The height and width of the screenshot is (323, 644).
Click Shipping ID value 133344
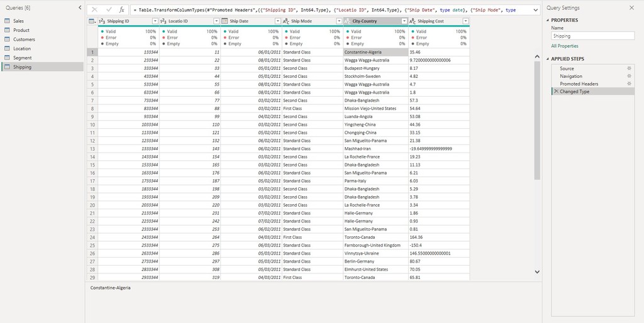[128, 52]
